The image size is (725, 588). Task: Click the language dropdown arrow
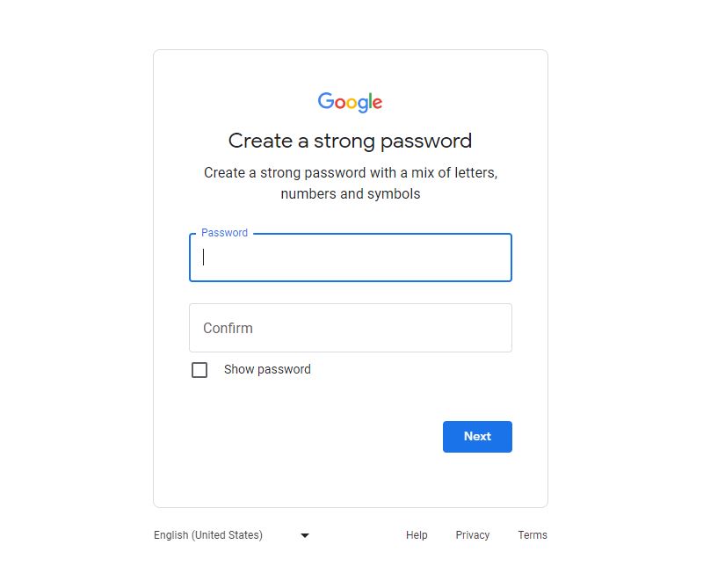[305, 535]
